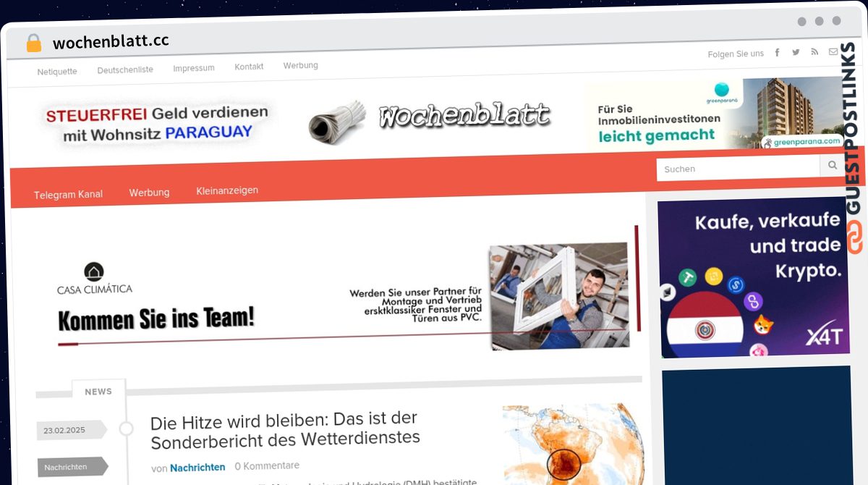Click the search magnifier button
868x485 pixels.
click(x=833, y=166)
